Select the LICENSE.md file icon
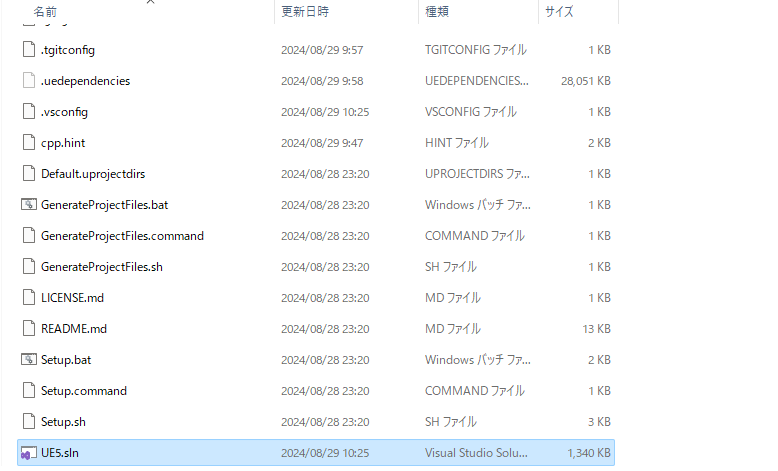The height and width of the screenshot is (471, 778). point(29,298)
